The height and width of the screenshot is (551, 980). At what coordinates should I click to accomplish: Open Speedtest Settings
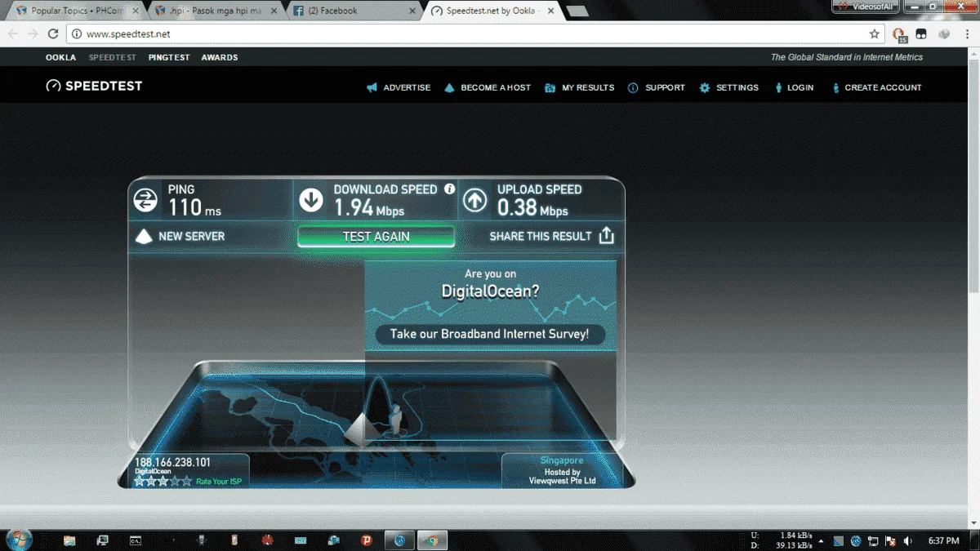(x=737, y=87)
